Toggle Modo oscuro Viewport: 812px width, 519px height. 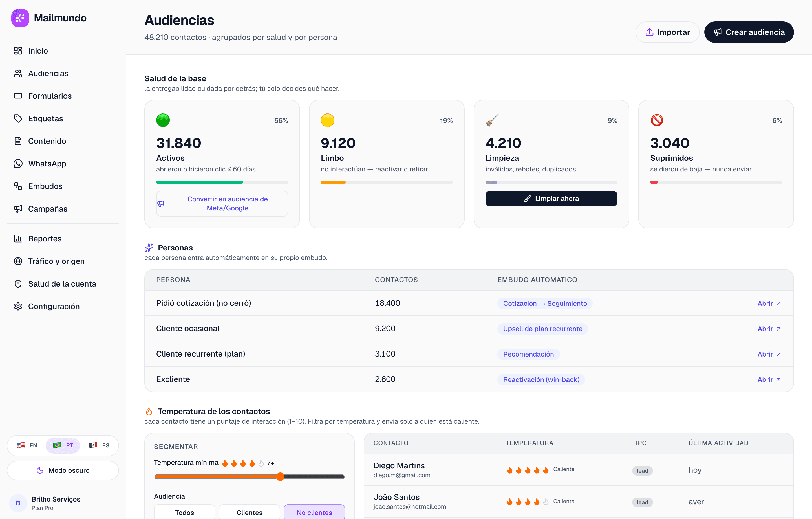pos(63,470)
